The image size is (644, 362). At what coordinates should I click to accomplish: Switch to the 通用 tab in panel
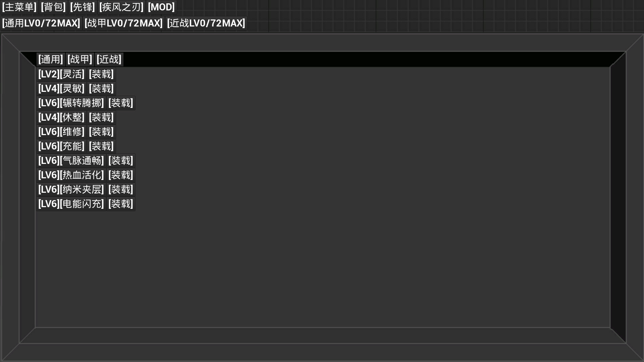tap(51, 59)
